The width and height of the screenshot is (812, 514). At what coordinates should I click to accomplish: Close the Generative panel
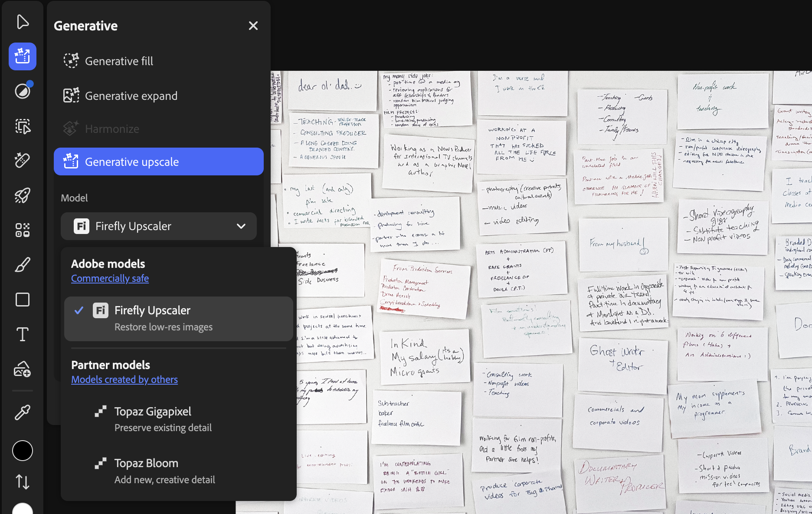click(x=253, y=26)
